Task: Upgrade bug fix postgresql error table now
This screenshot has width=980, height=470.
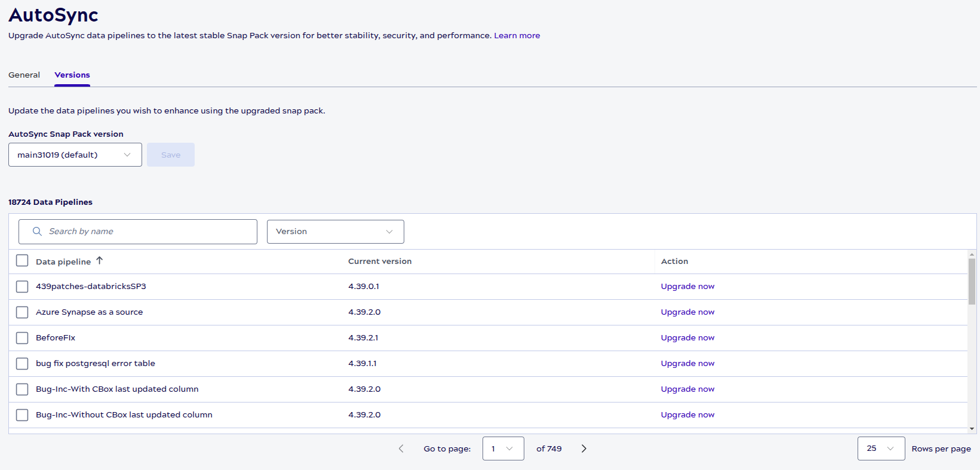Action: 687,364
